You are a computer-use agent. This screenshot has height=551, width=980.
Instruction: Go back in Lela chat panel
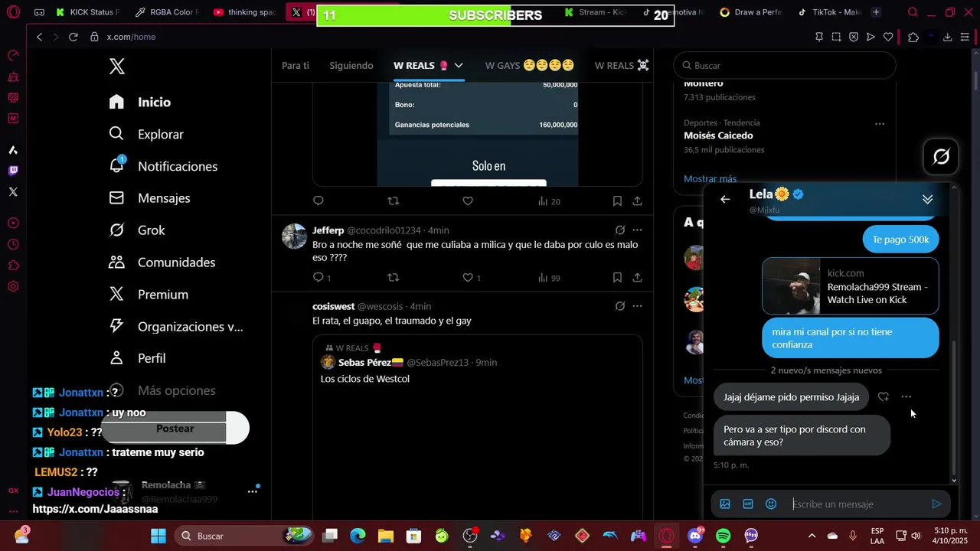coord(725,199)
